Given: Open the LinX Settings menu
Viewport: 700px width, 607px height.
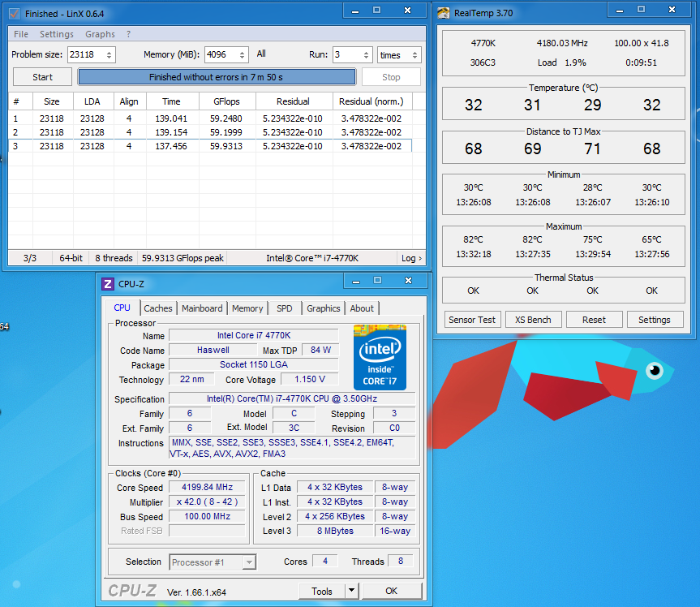Looking at the screenshot, I should point(57,34).
